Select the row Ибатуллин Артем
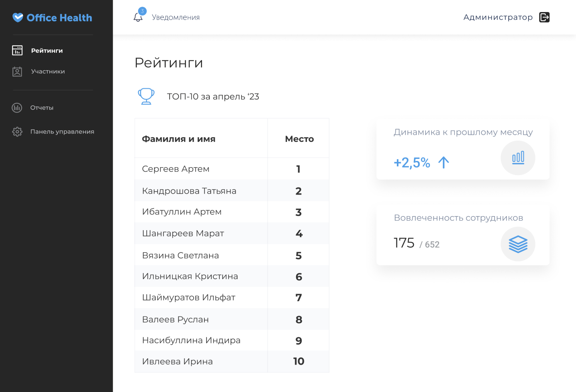This screenshot has width=576, height=392. [232, 212]
